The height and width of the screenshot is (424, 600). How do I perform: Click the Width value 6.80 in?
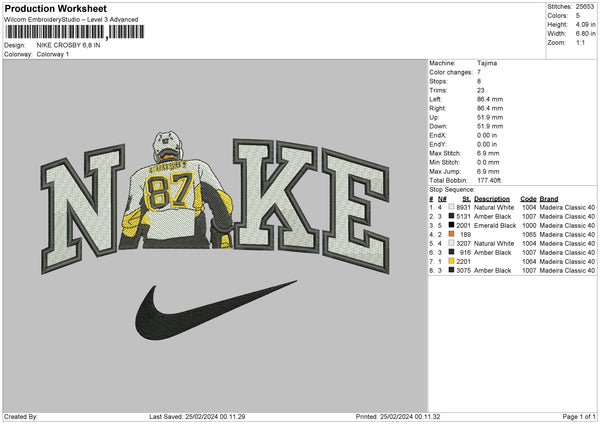585,34
